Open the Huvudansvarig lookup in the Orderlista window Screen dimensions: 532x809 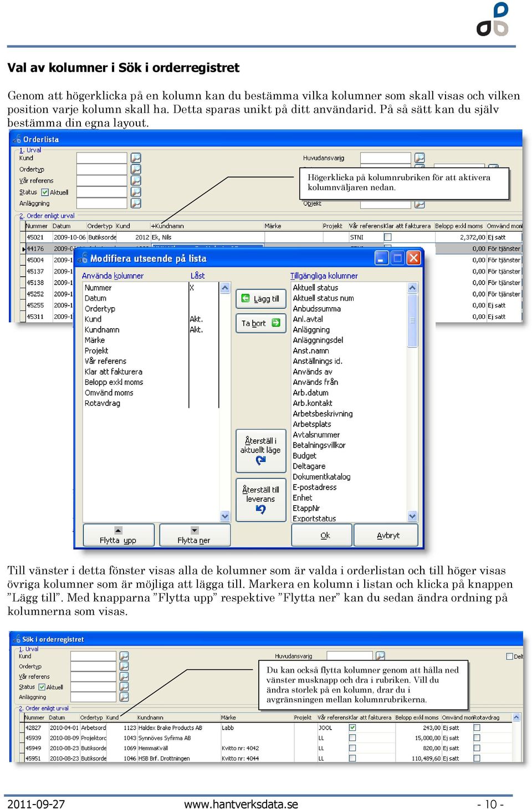click(x=420, y=158)
